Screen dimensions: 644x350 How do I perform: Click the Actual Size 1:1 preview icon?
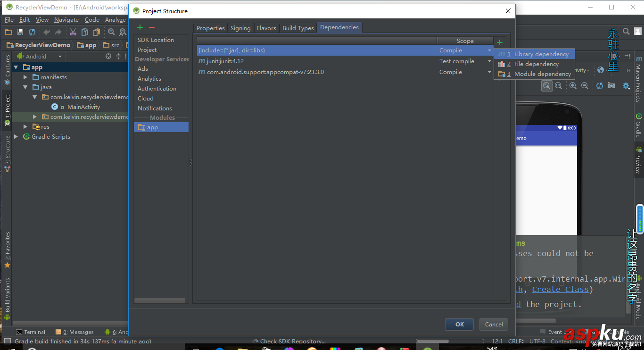[x=558, y=85]
